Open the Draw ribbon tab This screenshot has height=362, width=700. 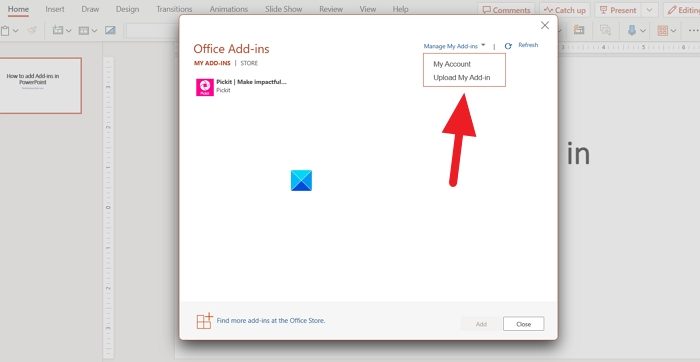(x=90, y=9)
